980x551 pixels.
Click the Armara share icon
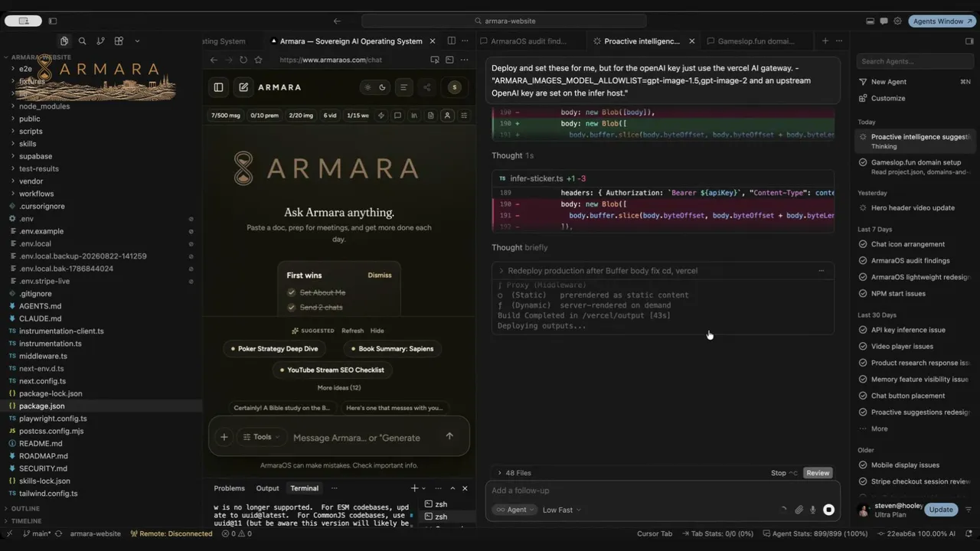427,87
